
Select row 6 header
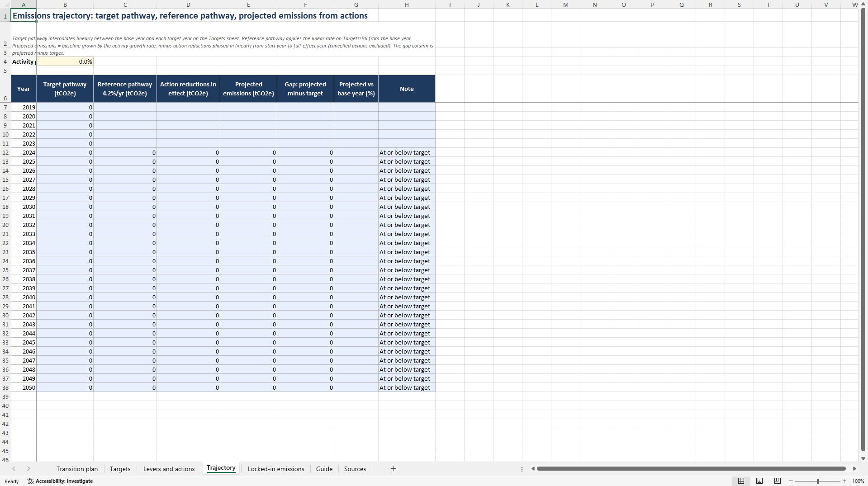click(x=5, y=89)
